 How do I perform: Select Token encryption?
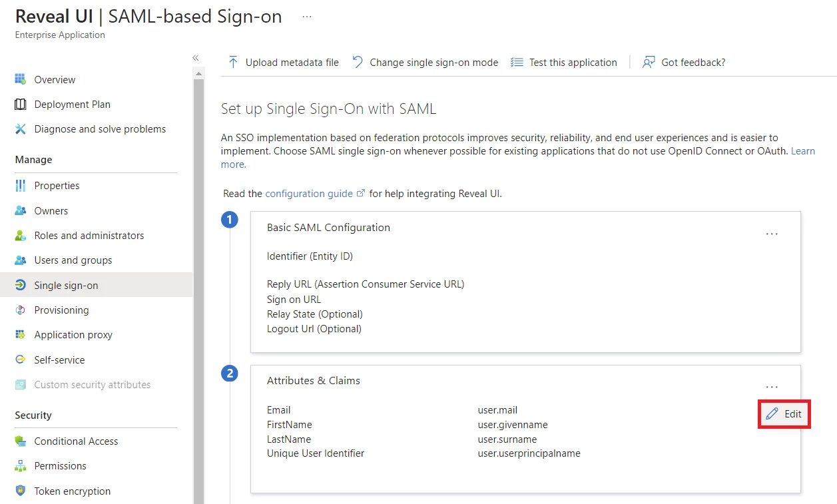click(96, 491)
